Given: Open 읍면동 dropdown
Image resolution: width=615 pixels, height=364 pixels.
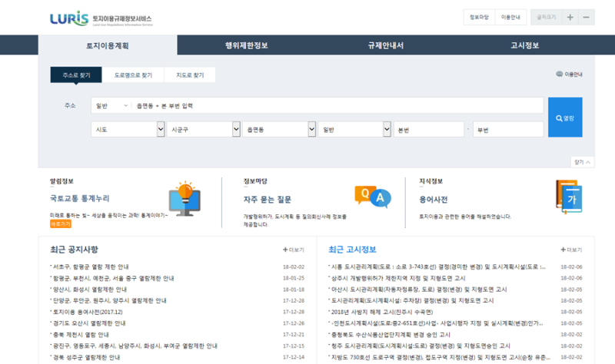Looking at the screenshot, I should [279, 129].
